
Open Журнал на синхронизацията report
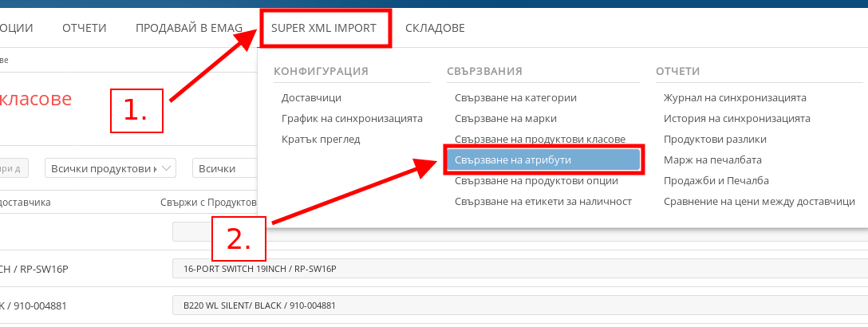pos(735,98)
